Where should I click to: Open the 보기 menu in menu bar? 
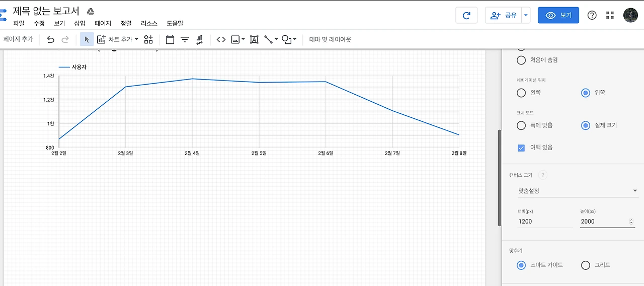[x=59, y=23]
